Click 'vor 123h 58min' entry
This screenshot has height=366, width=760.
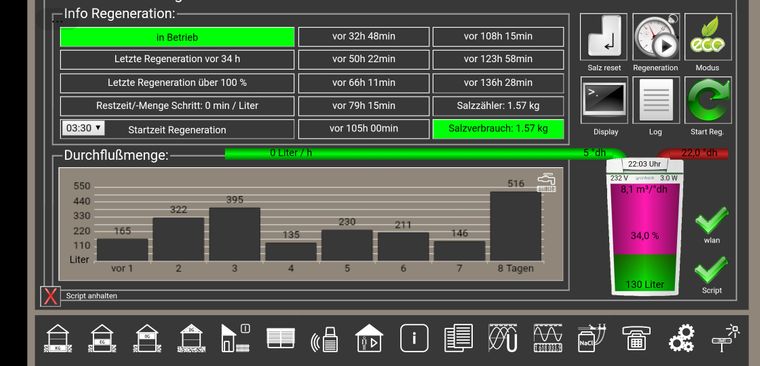(x=498, y=59)
